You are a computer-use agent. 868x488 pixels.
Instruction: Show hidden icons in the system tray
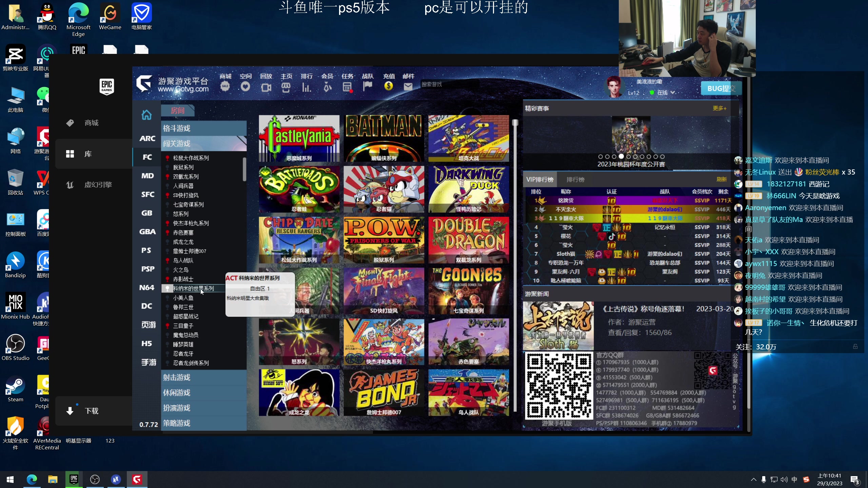tap(753, 479)
